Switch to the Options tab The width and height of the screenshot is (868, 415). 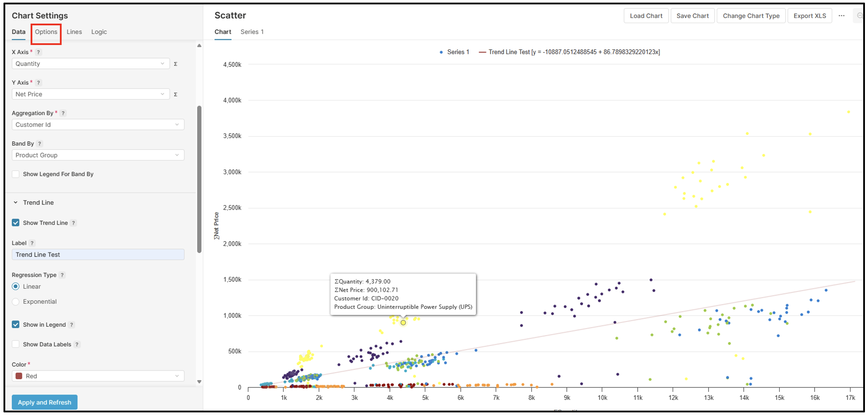pos(46,32)
